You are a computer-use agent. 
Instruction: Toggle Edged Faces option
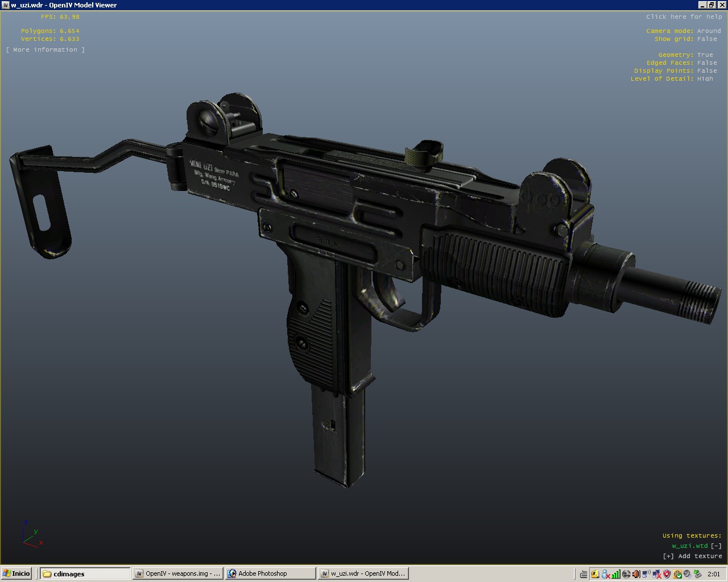tap(682, 63)
